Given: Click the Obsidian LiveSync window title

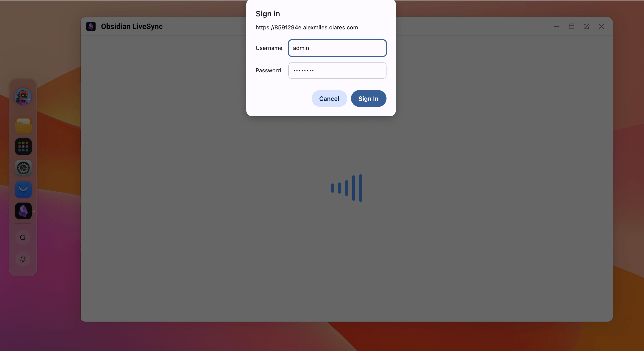Looking at the screenshot, I should pyautogui.click(x=132, y=26).
